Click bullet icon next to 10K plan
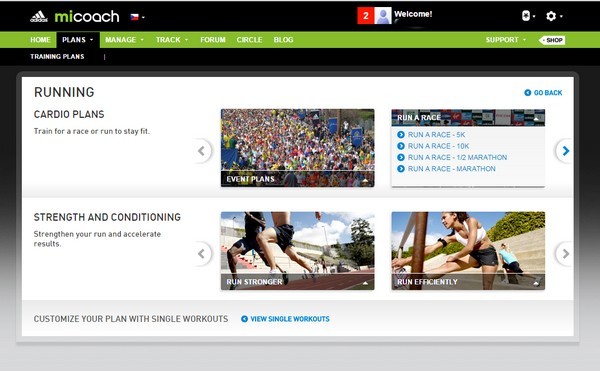The width and height of the screenshot is (600, 371). (401, 146)
